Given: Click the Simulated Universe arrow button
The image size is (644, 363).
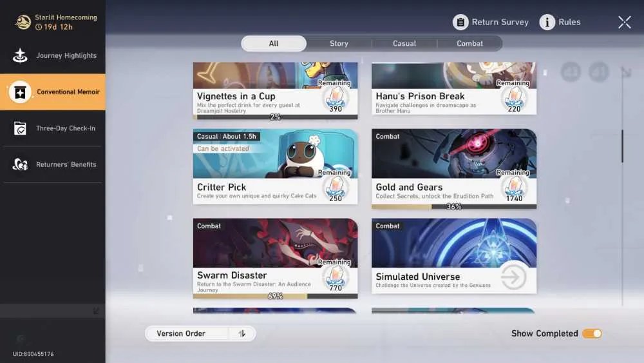Looking at the screenshot, I should [x=513, y=277].
